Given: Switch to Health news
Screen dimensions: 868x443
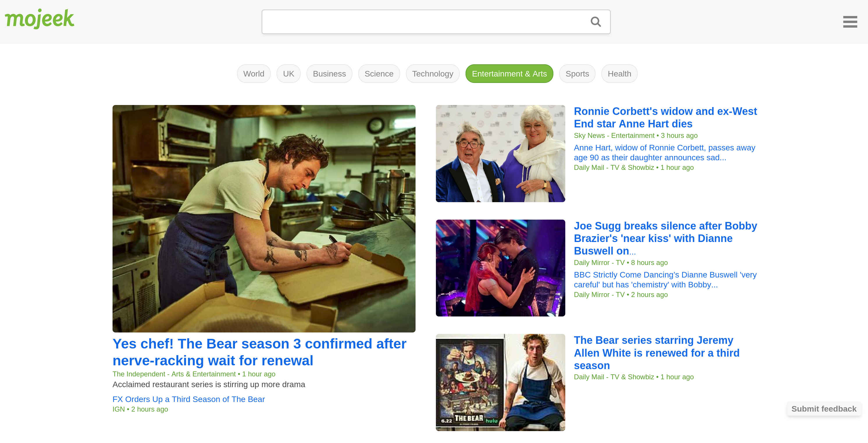Looking at the screenshot, I should [619, 74].
